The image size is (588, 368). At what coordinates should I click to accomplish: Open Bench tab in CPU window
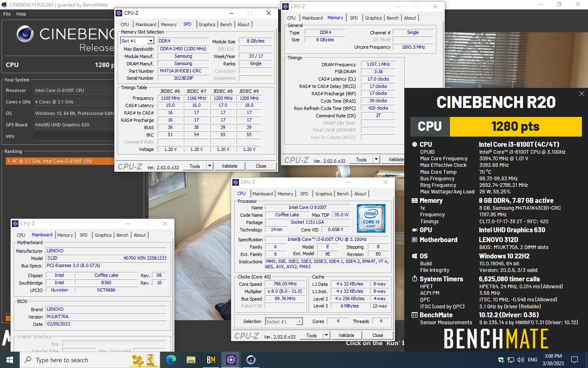(x=343, y=194)
